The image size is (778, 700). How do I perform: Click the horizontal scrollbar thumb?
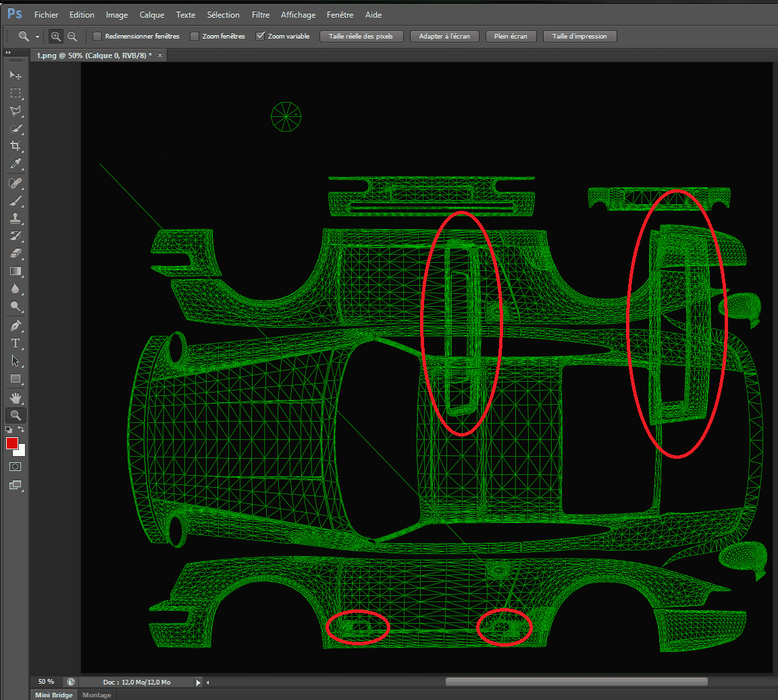point(577,682)
